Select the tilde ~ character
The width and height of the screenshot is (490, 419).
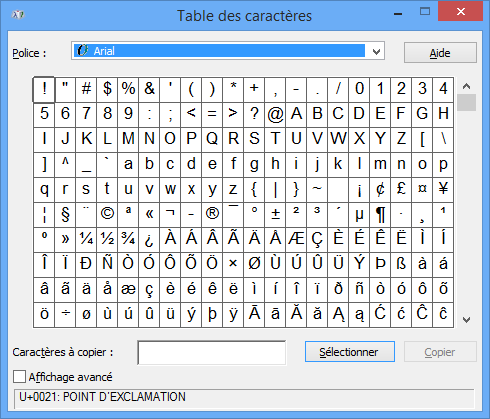[x=317, y=190]
